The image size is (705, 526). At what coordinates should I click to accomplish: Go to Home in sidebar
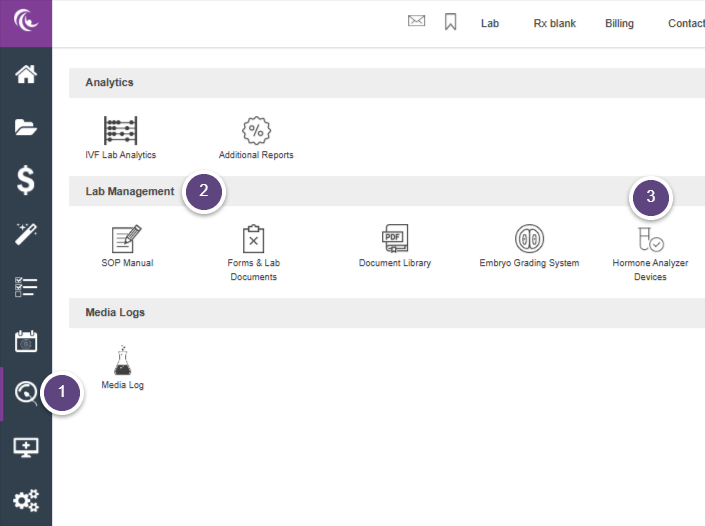(x=26, y=74)
